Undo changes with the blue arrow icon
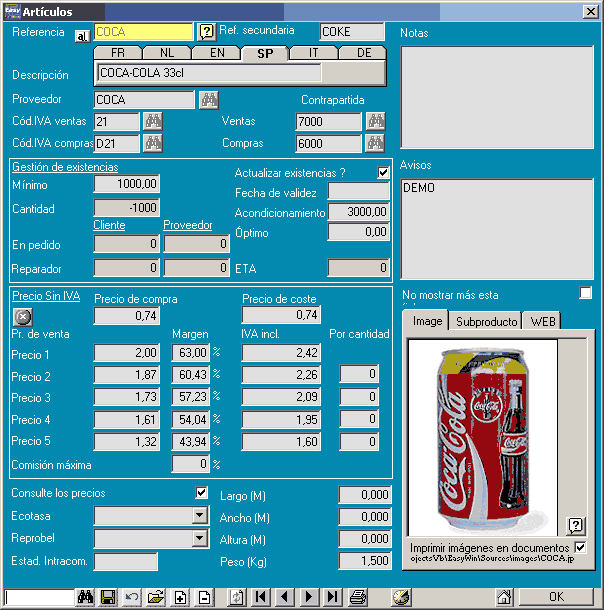The width and height of the screenshot is (604, 610). click(x=131, y=596)
